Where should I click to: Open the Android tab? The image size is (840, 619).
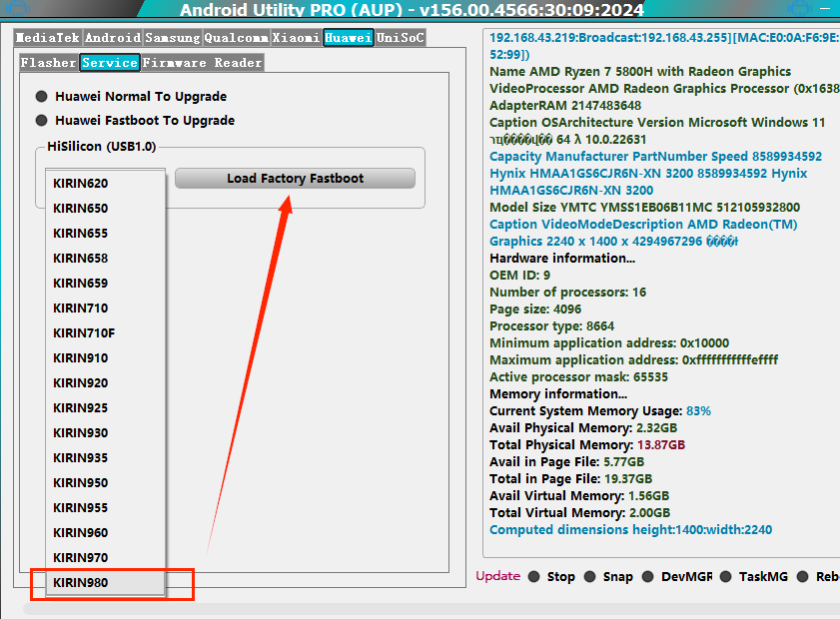113,38
